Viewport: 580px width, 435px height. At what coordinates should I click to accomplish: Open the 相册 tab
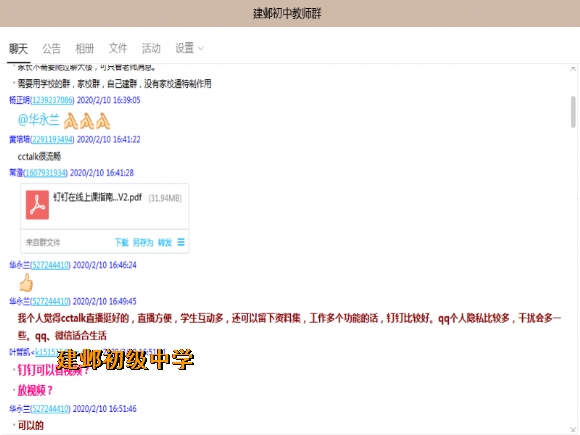[85, 48]
